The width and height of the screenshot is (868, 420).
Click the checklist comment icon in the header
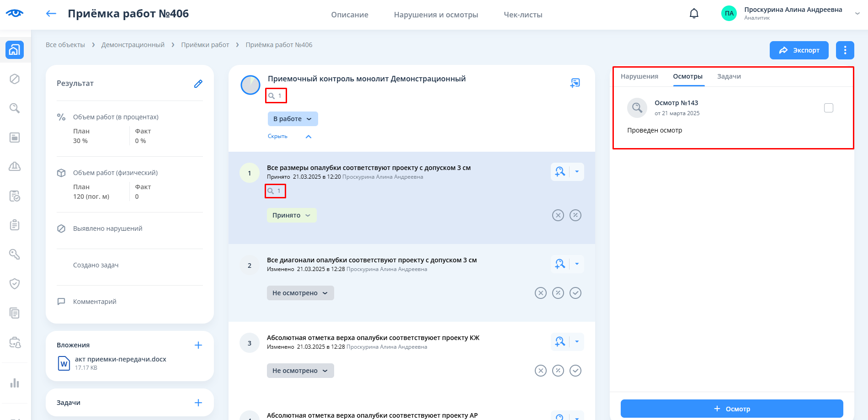[575, 83]
